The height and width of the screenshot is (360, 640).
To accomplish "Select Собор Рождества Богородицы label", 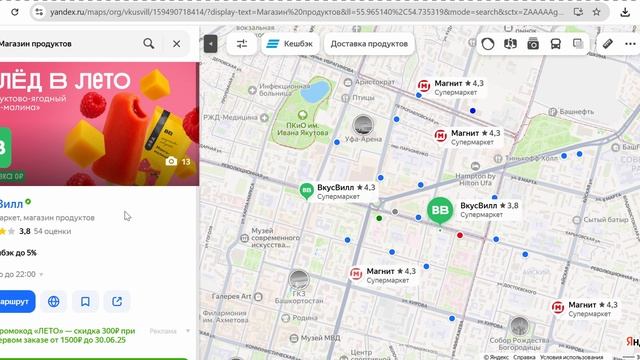I will click(519, 344).
